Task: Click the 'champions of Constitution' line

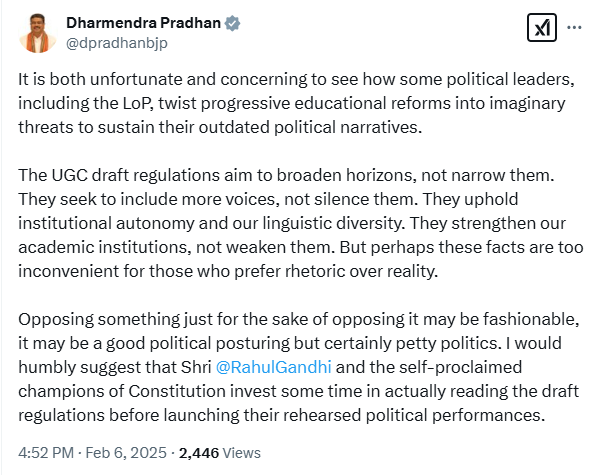Action: 298,391
